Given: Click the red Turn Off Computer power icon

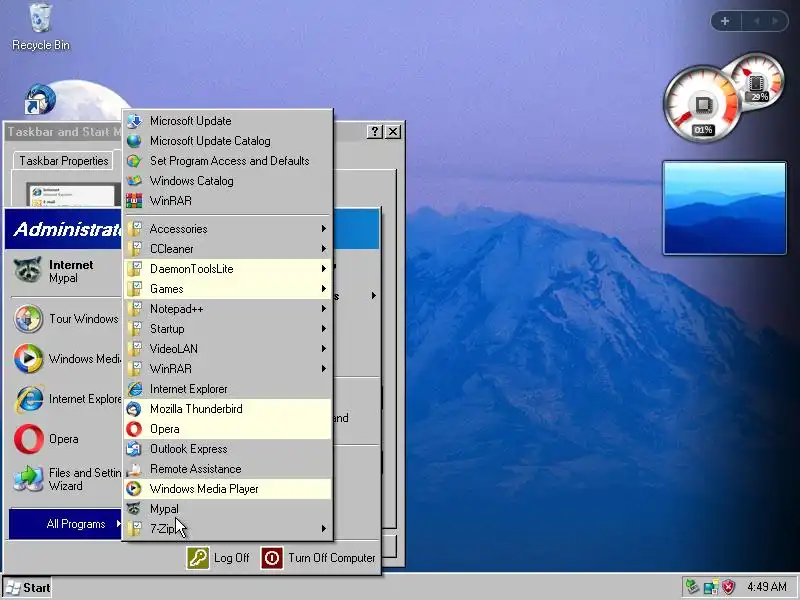Looking at the screenshot, I should pyautogui.click(x=272, y=558).
